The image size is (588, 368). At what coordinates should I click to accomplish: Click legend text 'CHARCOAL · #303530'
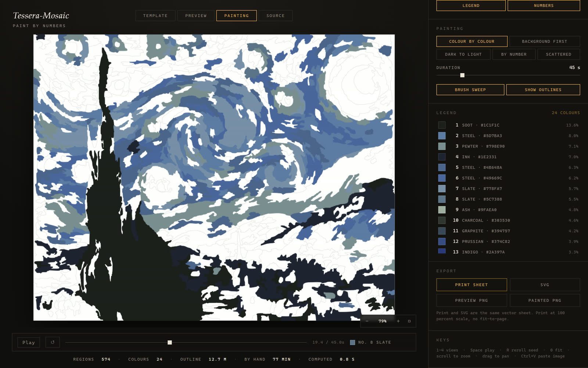(486, 220)
